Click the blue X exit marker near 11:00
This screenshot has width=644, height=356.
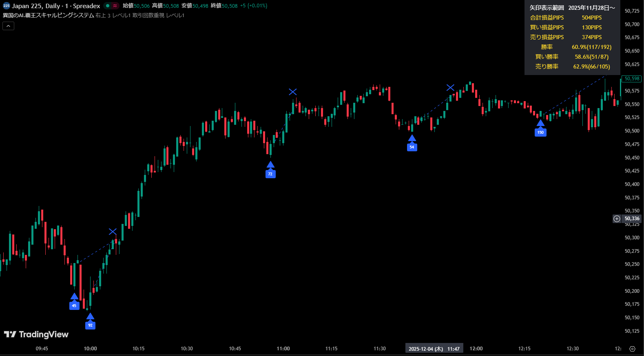[293, 92]
